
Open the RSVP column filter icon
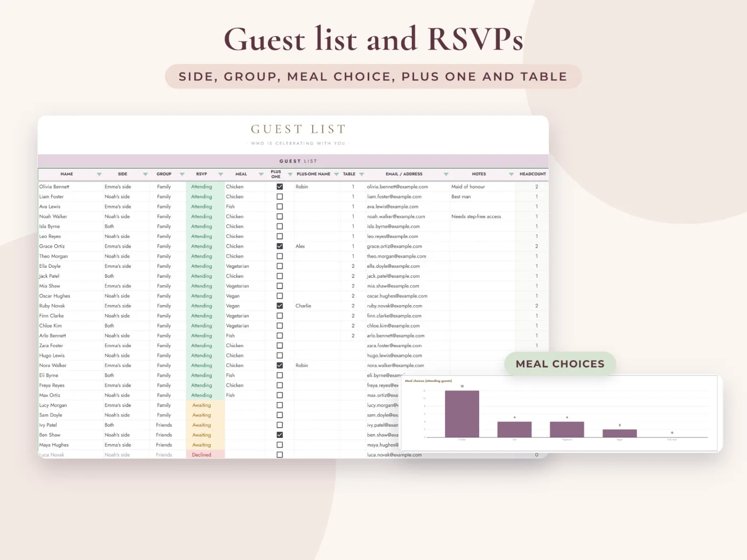tap(220, 174)
